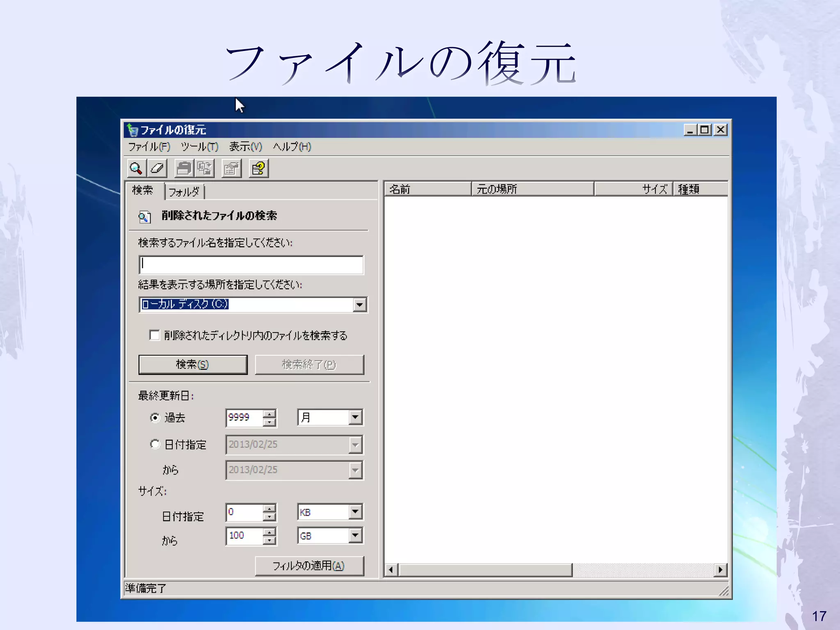This screenshot has height=630, width=840.
Task: Click the フィルタの適用(A) button
Action: pos(309,566)
